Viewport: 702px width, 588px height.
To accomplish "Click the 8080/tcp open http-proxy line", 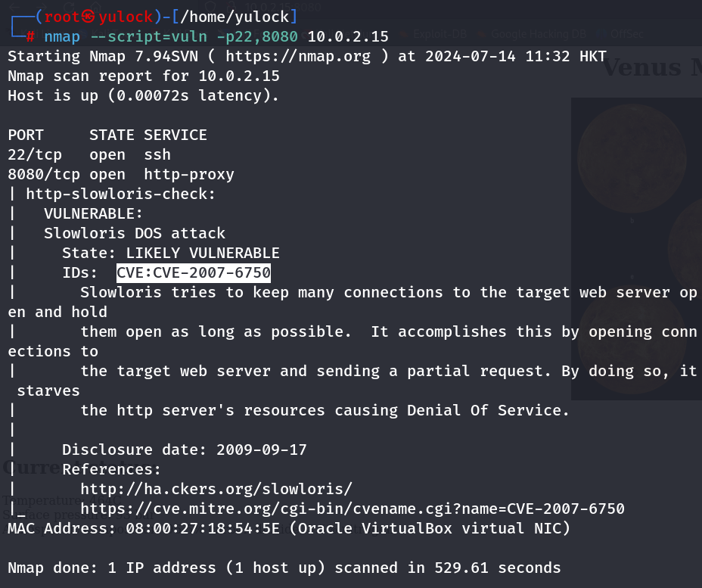I will [x=121, y=174].
